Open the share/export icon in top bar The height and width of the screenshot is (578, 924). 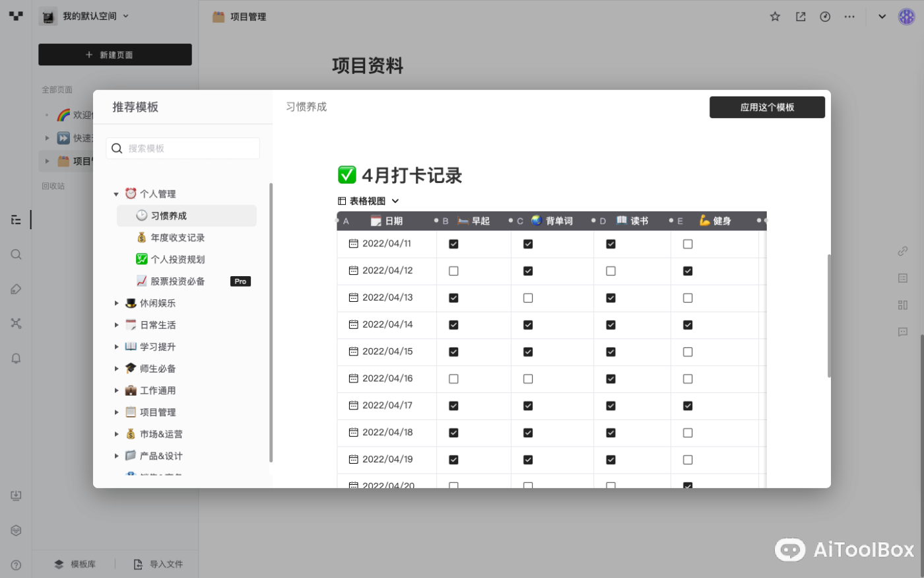801,17
